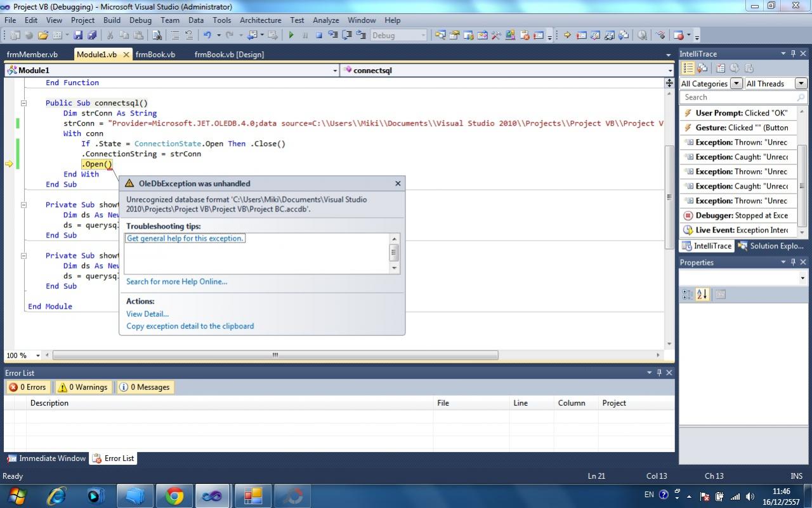Close the OleDbException popup with its X
This screenshot has width=812, height=508.
(x=398, y=184)
